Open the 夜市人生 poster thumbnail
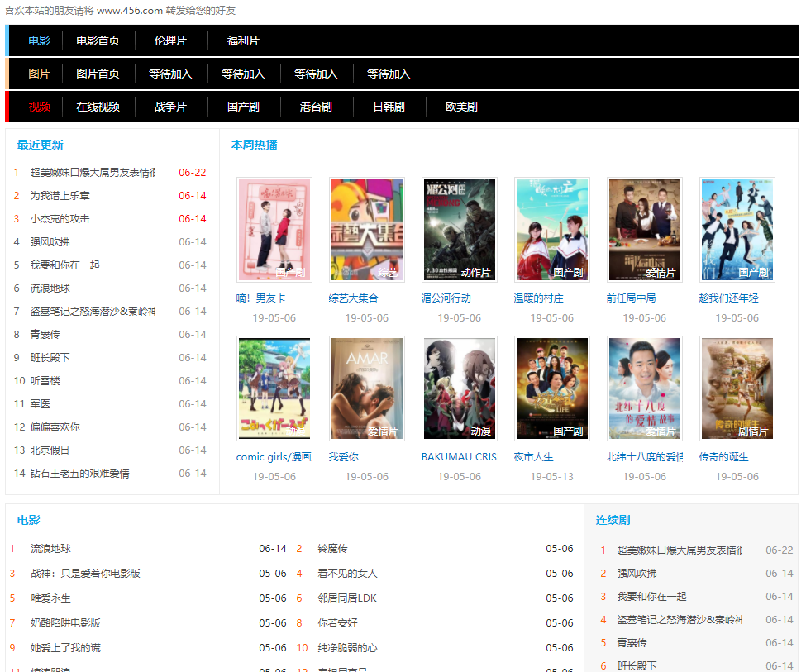The width and height of the screenshot is (806, 672). point(552,388)
